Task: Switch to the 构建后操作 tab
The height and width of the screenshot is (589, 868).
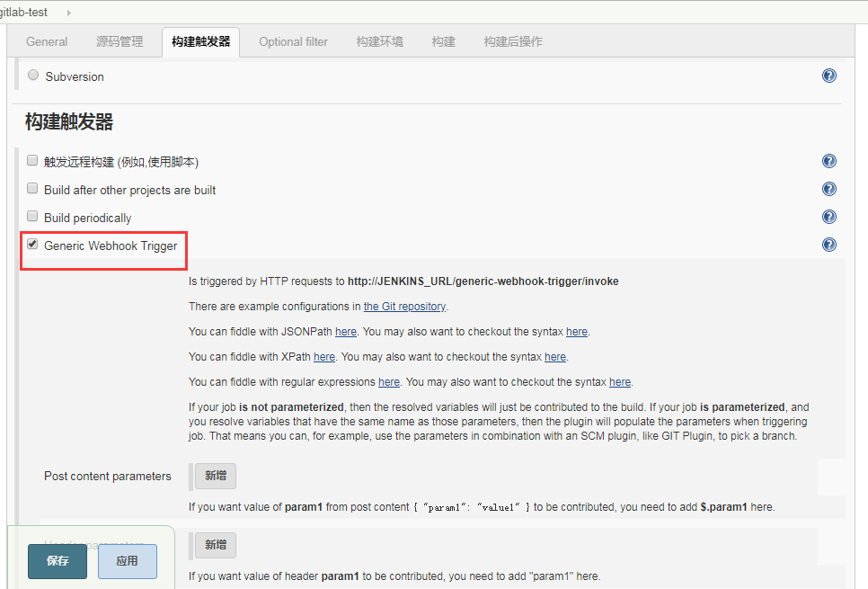Action: coord(512,41)
